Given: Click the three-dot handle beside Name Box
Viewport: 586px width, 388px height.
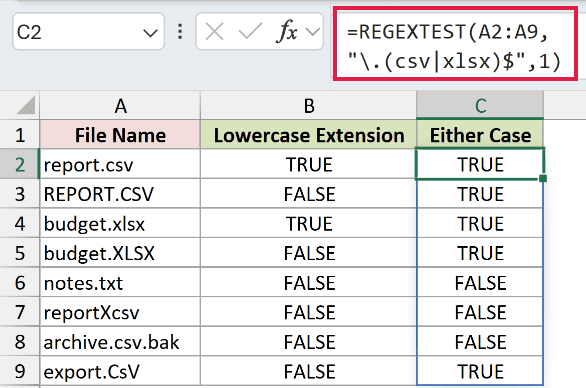Looking at the screenshot, I should click(x=180, y=32).
